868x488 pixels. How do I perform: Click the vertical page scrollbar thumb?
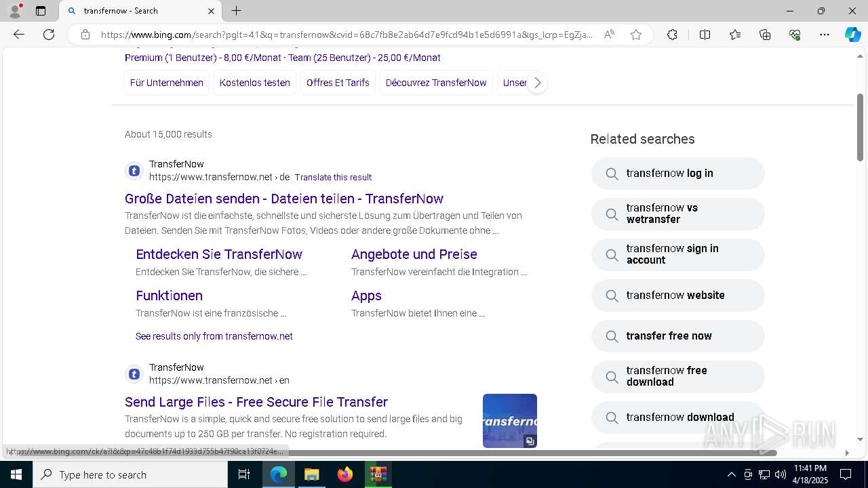click(860, 127)
